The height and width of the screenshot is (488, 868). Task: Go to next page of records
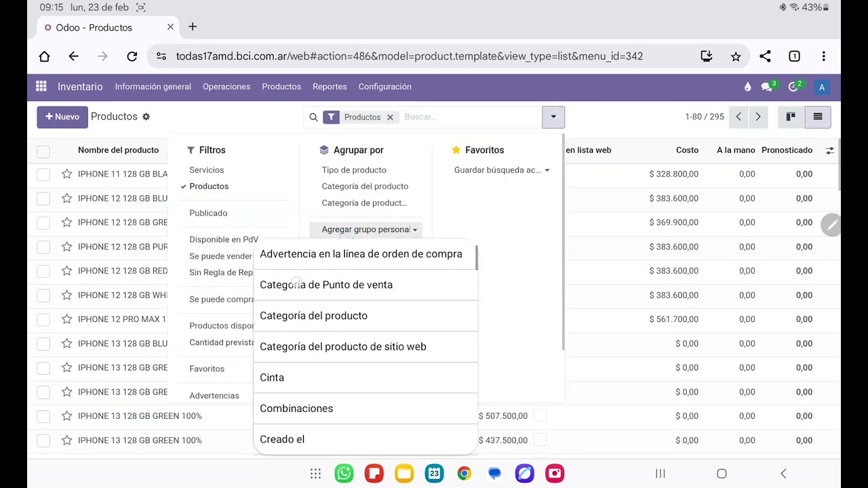click(758, 117)
